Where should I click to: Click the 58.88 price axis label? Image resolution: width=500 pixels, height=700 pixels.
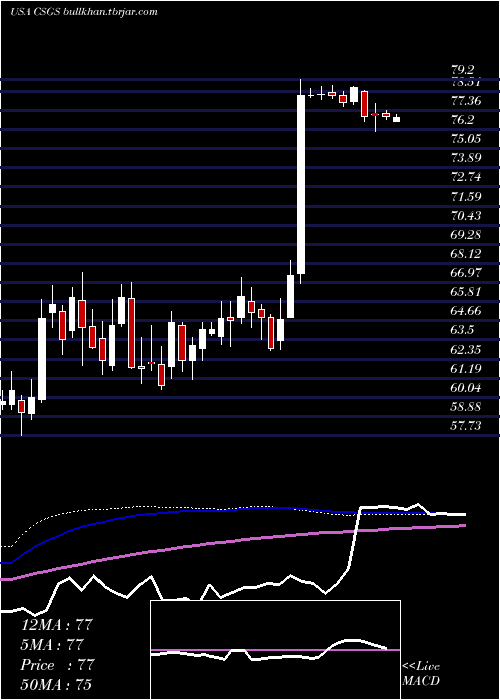(466, 407)
